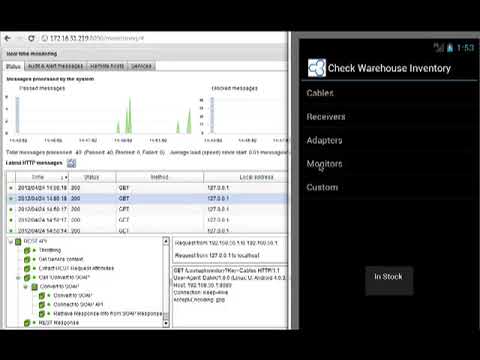This screenshot has height=360, width=480.
Task: Click the site info icon before the URL
Action: pyautogui.click(x=44, y=38)
